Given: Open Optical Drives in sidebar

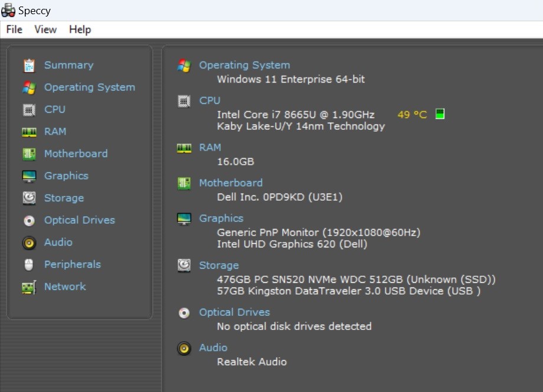Looking at the screenshot, I should [80, 220].
